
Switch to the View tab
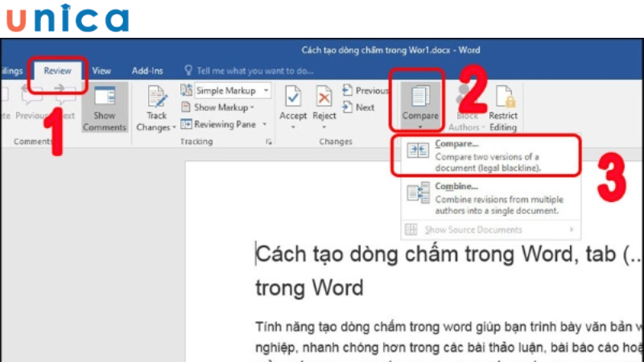[x=101, y=71]
